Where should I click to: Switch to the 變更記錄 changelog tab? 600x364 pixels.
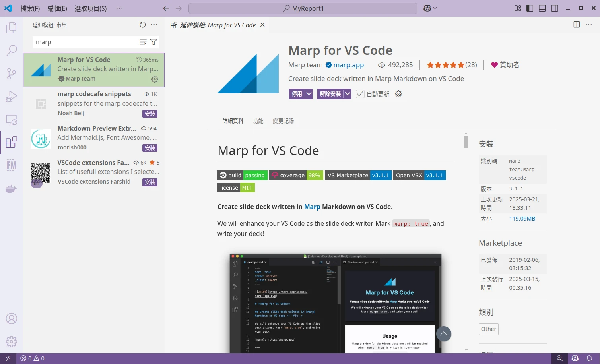[x=283, y=121]
